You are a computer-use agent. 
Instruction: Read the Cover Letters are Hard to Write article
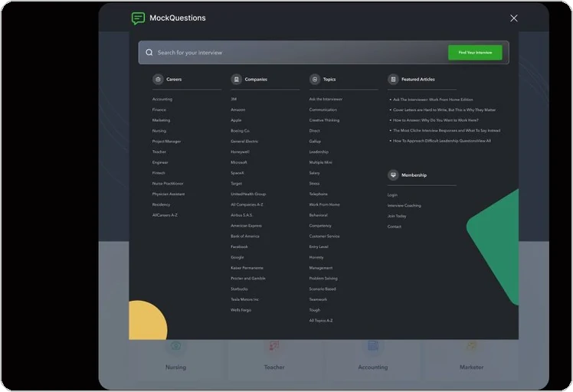pos(444,110)
